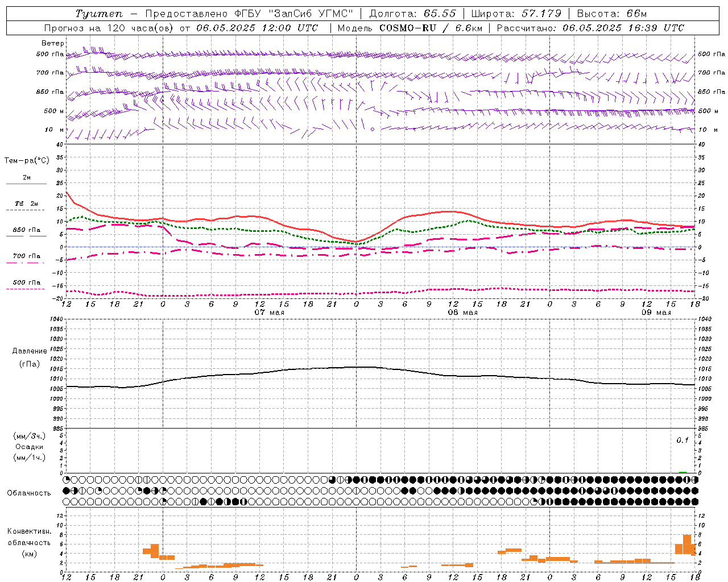
Task: Click the "Td 2м" dew point legend entry
Action: (26, 203)
